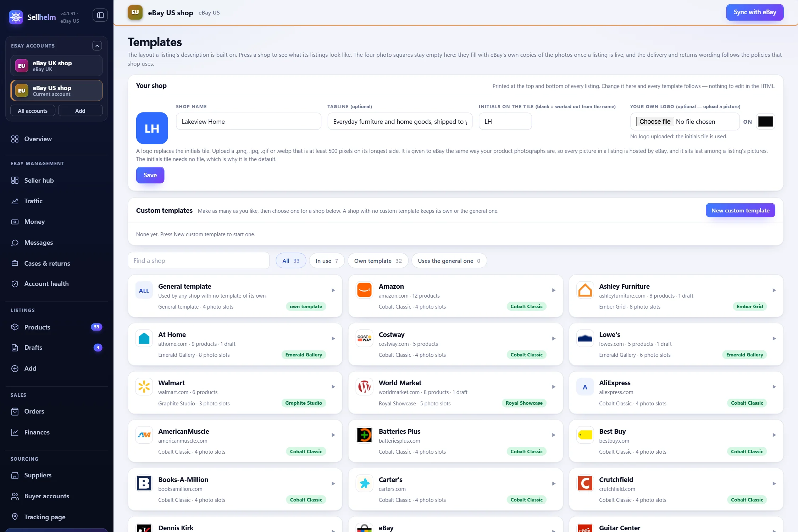
Task: Click the EU shop badge in header
Action: coord(135,12)
